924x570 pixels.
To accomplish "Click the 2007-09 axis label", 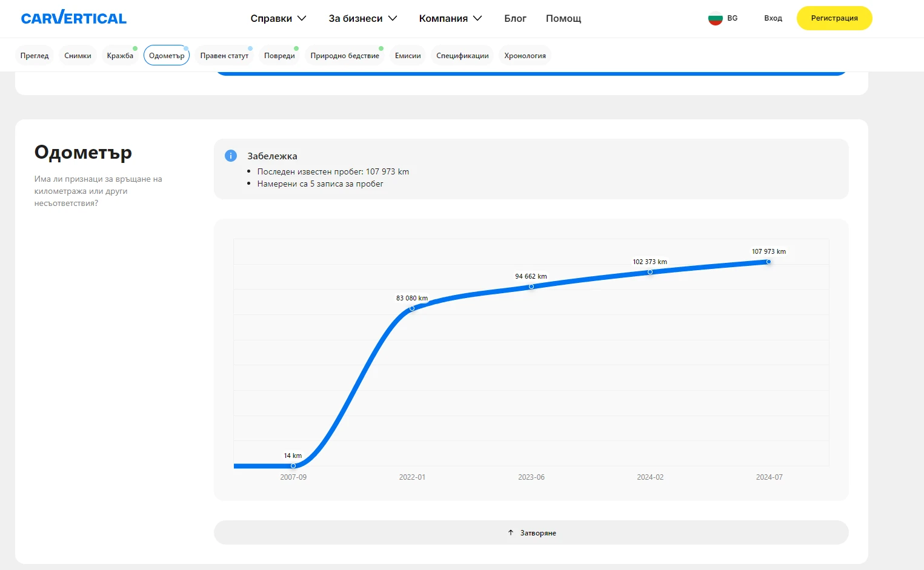I will coord(293,477).
